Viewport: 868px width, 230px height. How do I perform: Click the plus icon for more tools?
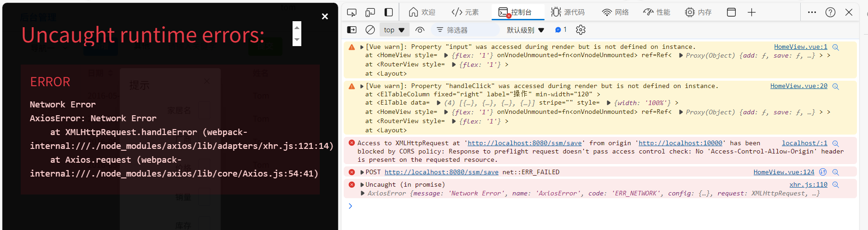coord(751,12)
